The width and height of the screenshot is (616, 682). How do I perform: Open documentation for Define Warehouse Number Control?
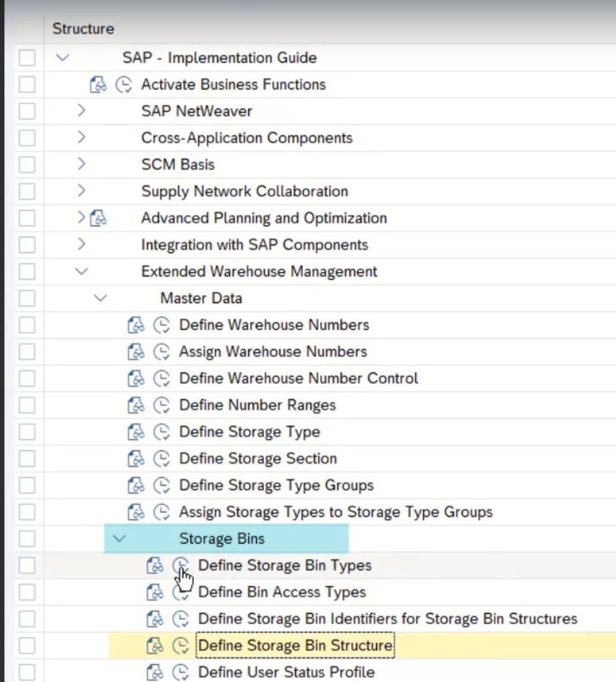pos(135,378)
